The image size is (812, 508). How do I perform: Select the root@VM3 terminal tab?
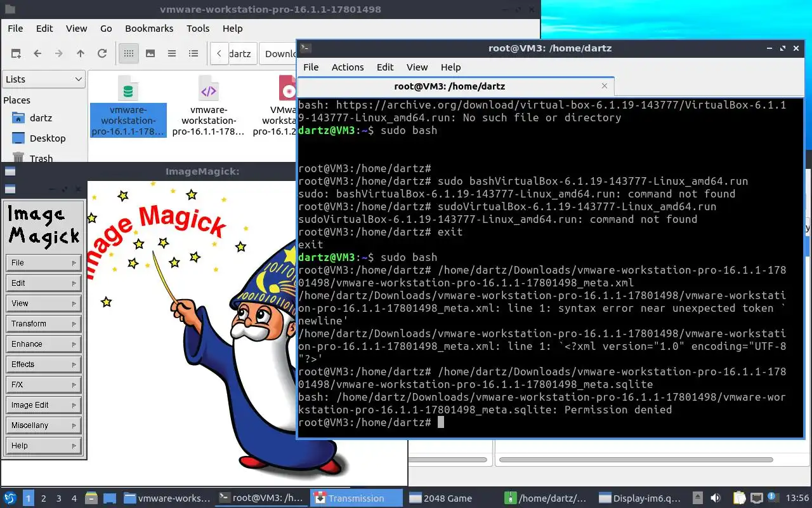(x=455, y=86)
